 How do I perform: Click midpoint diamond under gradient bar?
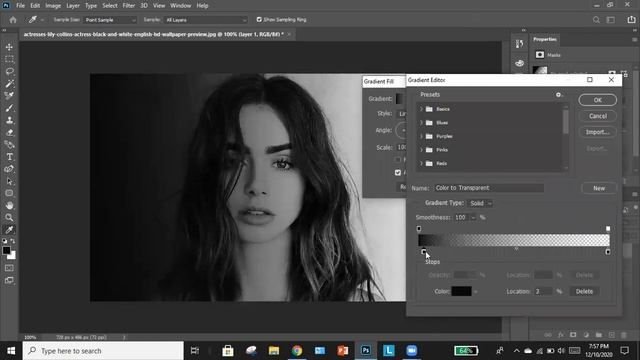(516, 249)
